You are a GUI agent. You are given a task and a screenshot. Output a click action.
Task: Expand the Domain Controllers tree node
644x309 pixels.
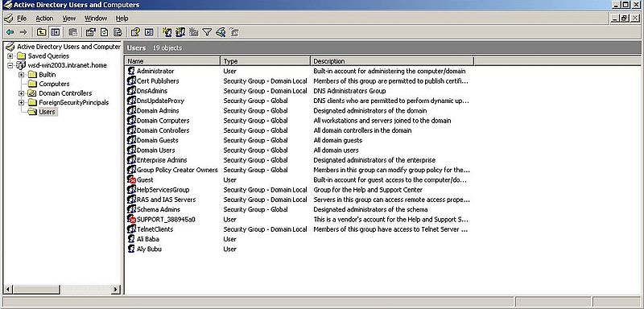(x=22, y=93)
